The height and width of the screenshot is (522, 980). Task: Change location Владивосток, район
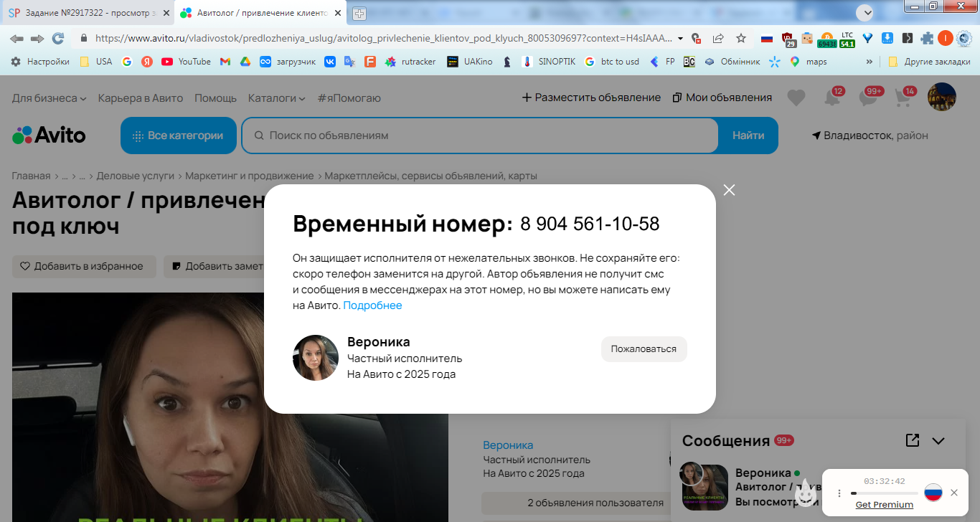point(870,136)
